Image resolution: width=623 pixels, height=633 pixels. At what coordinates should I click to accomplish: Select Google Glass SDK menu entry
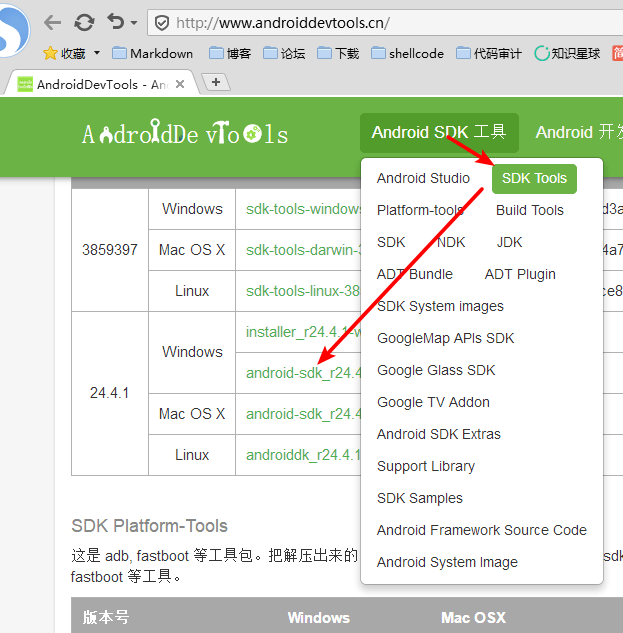436,370
